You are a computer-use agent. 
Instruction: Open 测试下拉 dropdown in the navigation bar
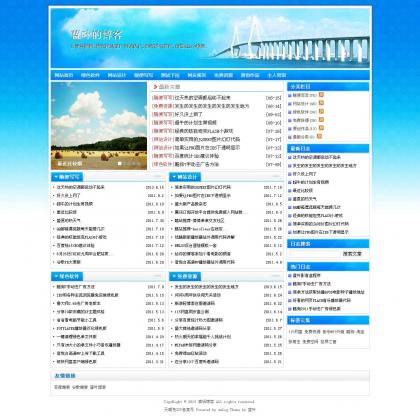coord(170,75)
